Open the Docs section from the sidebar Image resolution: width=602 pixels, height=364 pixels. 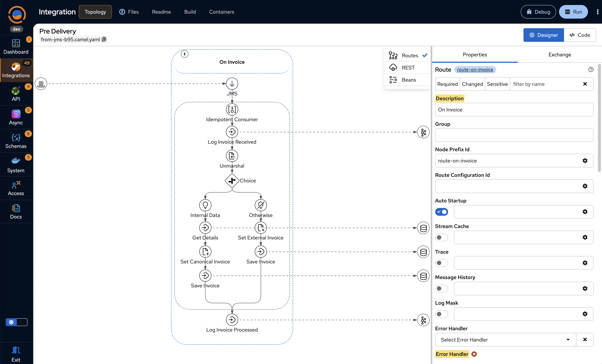[16, 211]
